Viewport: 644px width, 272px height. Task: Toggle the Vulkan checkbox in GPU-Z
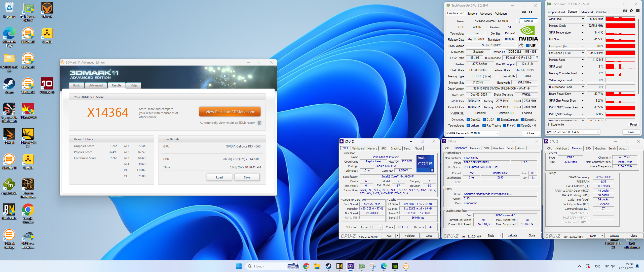point(468,126)
